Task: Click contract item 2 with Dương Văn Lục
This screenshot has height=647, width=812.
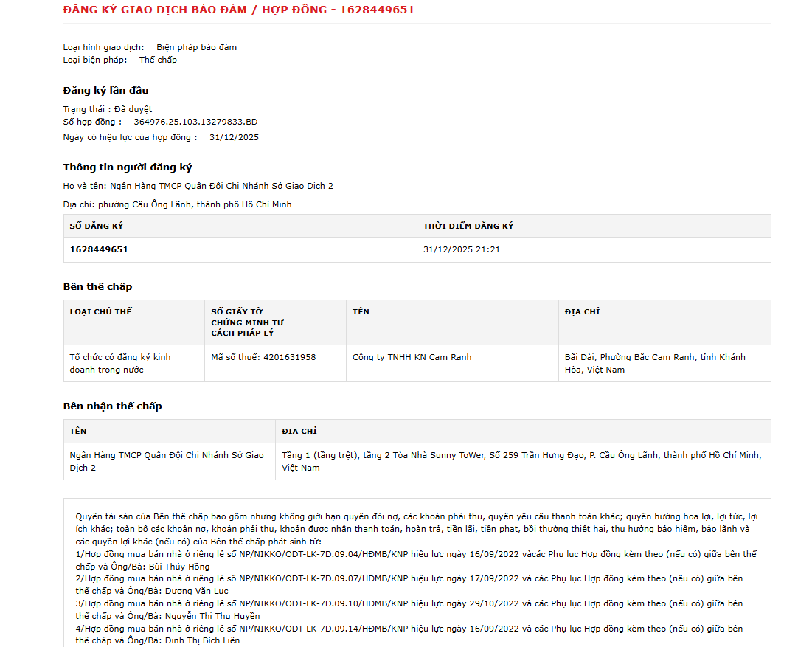Action: tap(409, 585)
